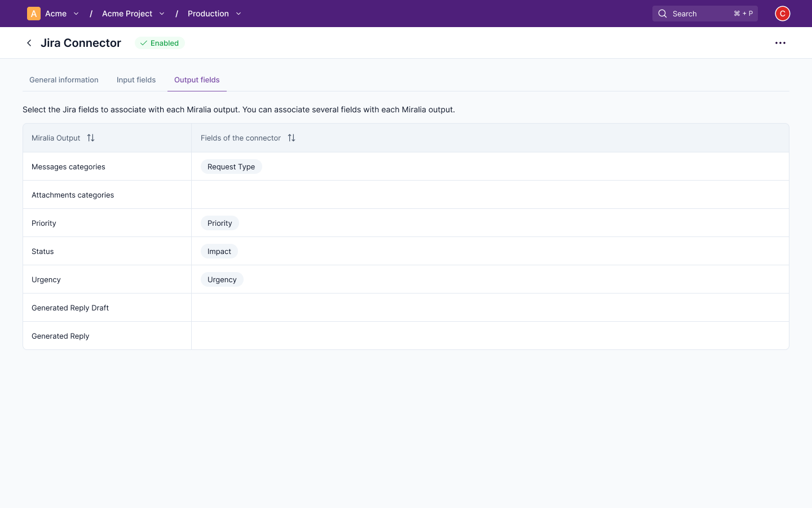The width and height of the screenshot is (812, 508).
Task: Click the Priority field chip
Action: coord(220,223)
